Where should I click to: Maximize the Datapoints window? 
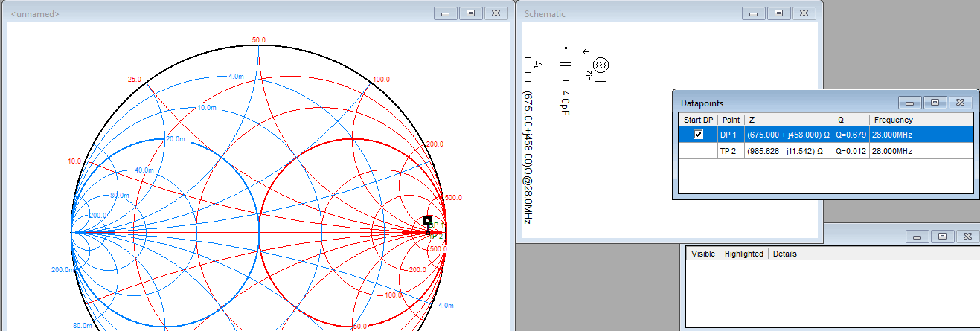[x=935, y=103]
